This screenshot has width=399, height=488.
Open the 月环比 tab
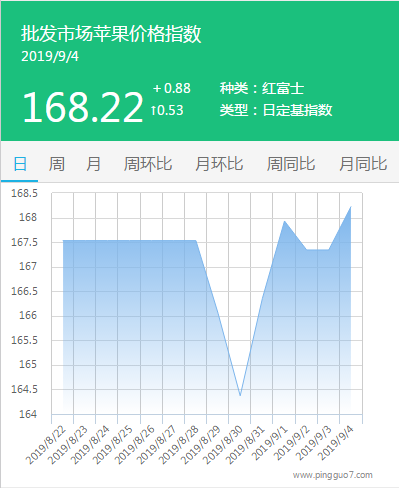(x=219, y=164)
